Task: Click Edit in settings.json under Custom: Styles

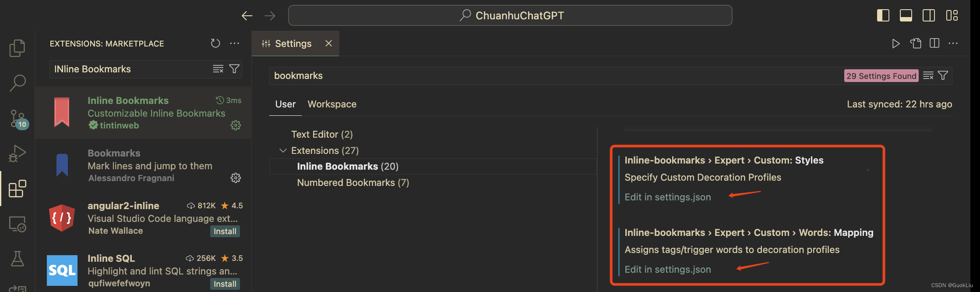Action: point(668,197)
